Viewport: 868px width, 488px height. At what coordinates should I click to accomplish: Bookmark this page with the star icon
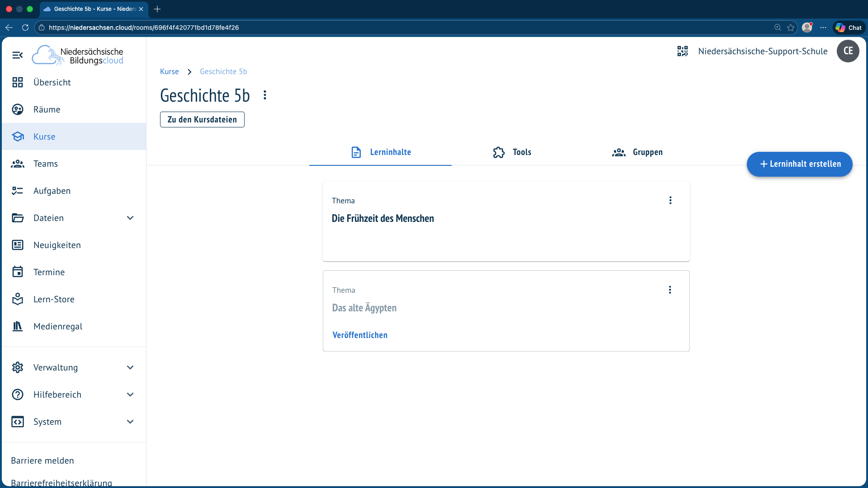click(791, 28)
